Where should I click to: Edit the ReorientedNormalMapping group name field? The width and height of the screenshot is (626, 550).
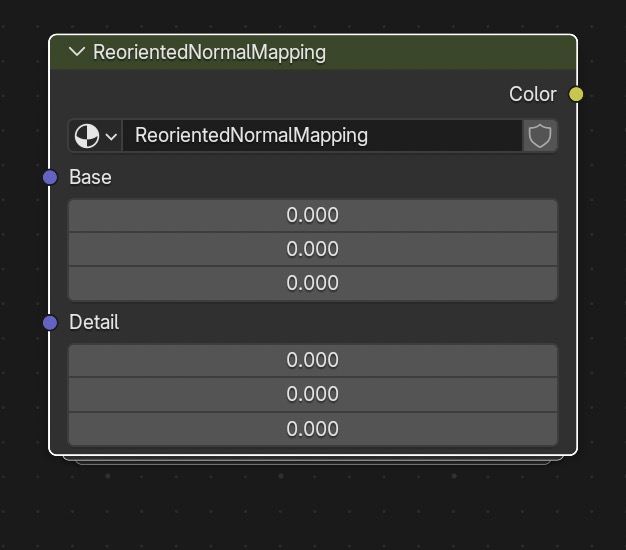323,136
